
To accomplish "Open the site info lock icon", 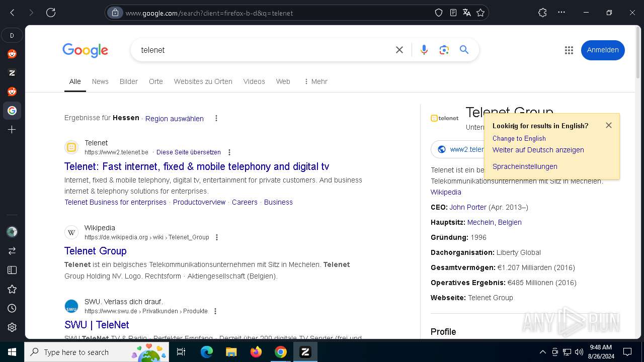I will click(x=115, y=13).
